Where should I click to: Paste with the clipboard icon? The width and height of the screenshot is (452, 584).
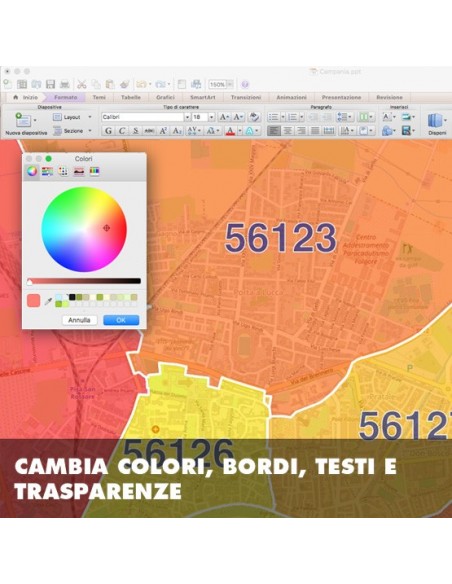(x=110, y=84)
